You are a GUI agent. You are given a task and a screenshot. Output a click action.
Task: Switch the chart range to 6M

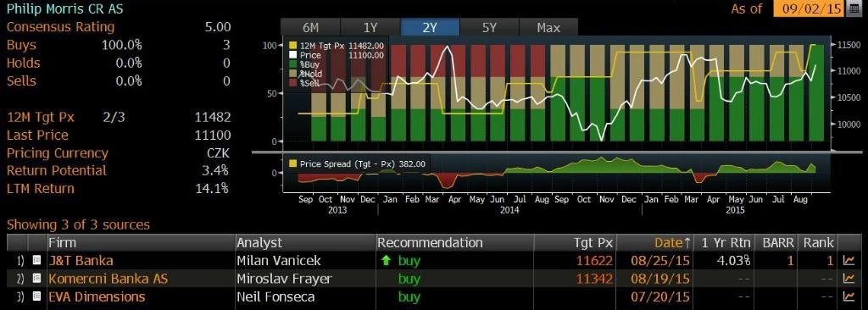310,27
